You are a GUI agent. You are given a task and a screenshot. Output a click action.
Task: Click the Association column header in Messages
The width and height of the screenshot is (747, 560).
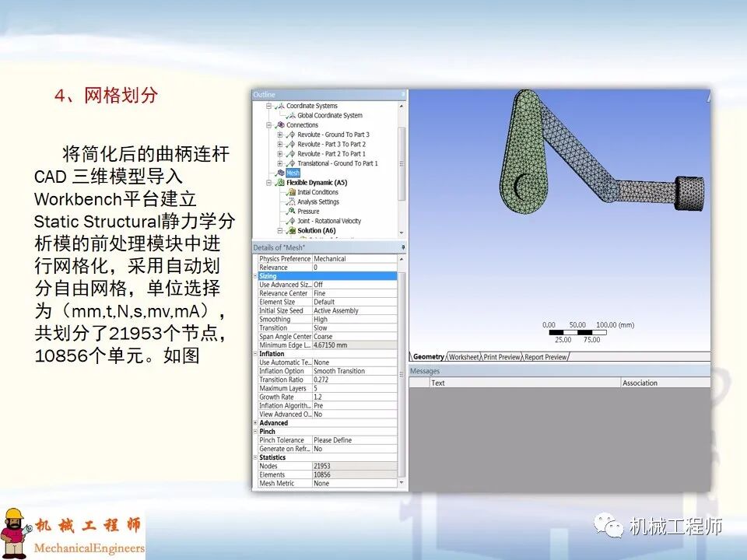665,383
